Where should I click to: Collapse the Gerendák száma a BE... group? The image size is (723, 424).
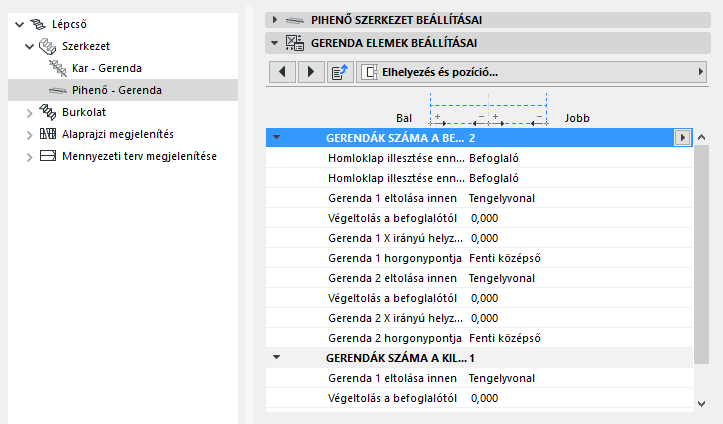277,137
